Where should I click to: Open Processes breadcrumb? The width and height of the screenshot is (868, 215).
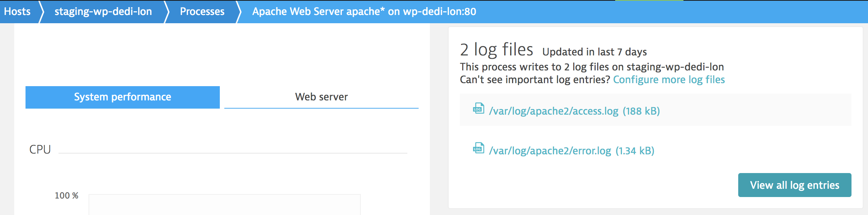click(x=202, y=12)
